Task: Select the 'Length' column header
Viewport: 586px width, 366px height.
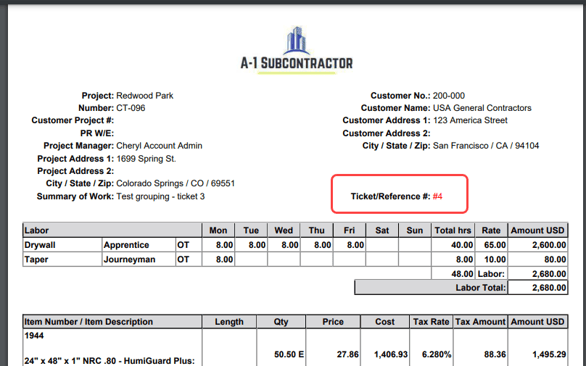Action: [x=229, y=322]
